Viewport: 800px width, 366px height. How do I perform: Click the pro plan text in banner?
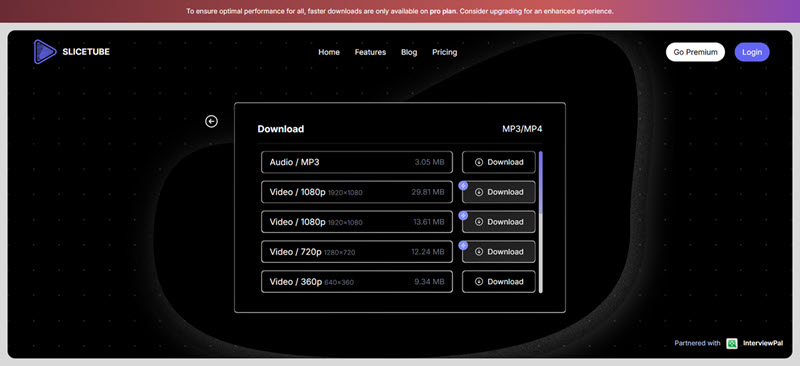click(x=442, y=11)
